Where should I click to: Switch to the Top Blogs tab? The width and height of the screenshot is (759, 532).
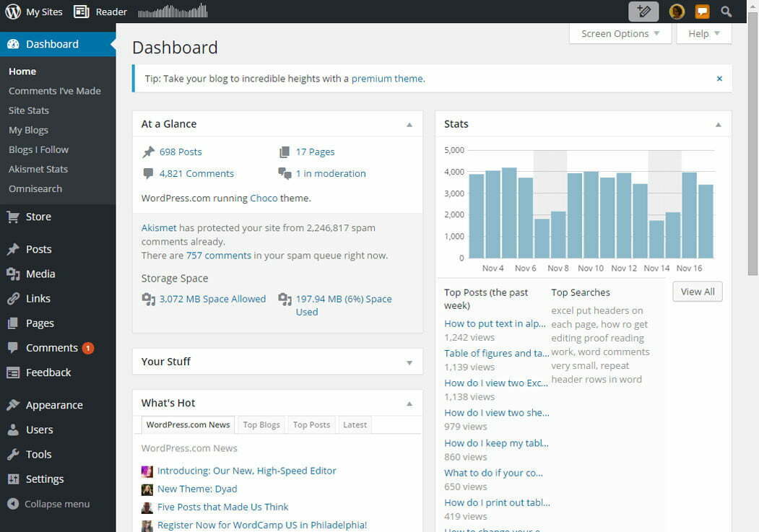pos(261,424)
